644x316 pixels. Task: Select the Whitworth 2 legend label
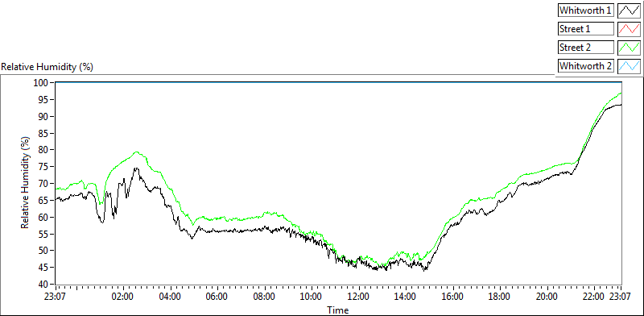tap(586, 65)
